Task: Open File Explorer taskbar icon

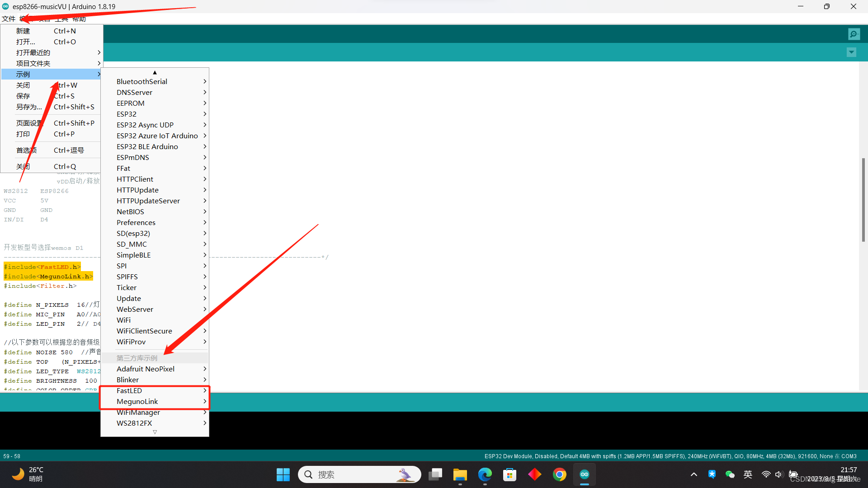Action: [x=460, y=474]
